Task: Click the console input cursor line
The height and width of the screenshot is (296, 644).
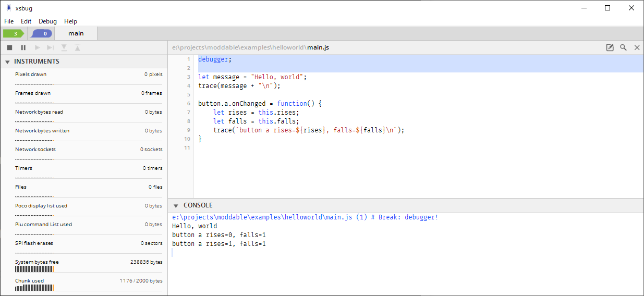Action: tap(407, 253)
